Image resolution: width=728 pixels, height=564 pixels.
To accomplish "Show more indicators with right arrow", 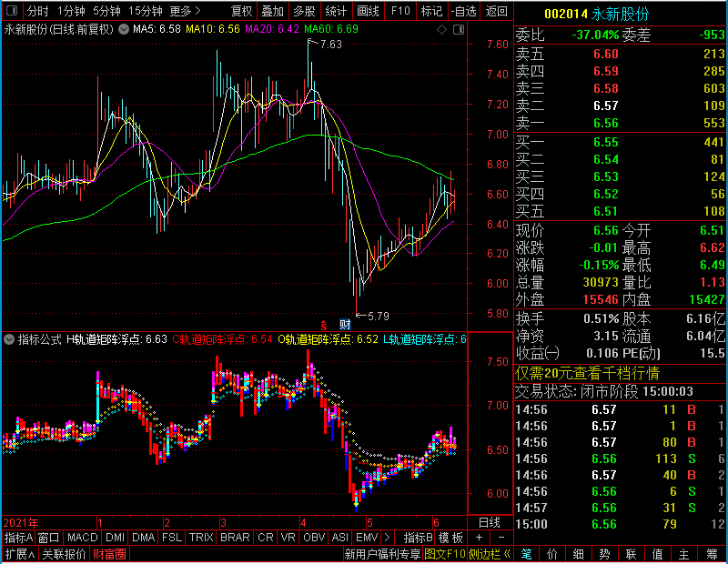I will tap(387, 538).
